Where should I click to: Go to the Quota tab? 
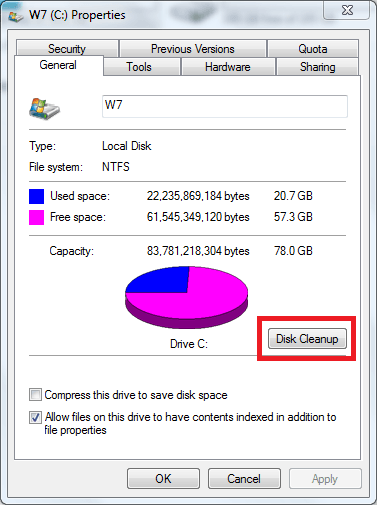coord(313,49)
